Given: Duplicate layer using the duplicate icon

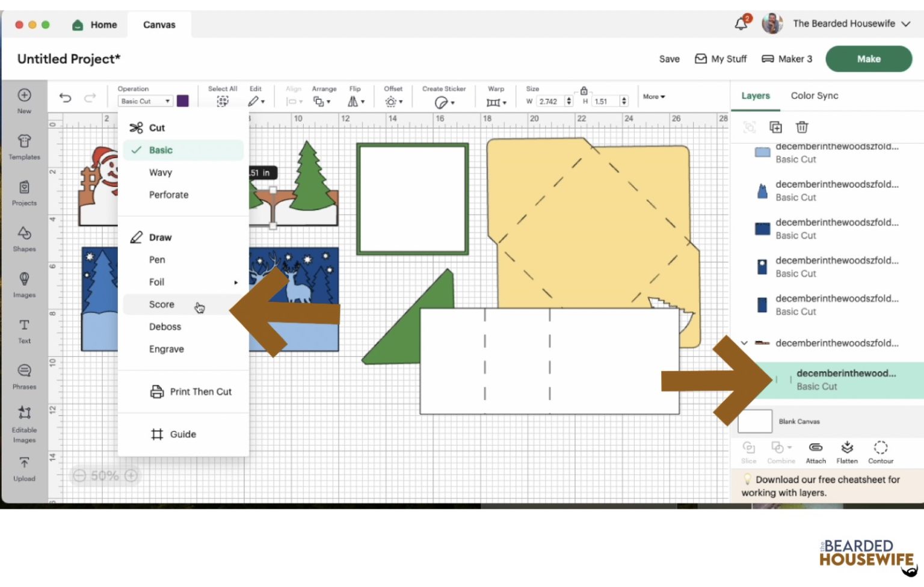Looking at the screenshot, I should (775, 127).
